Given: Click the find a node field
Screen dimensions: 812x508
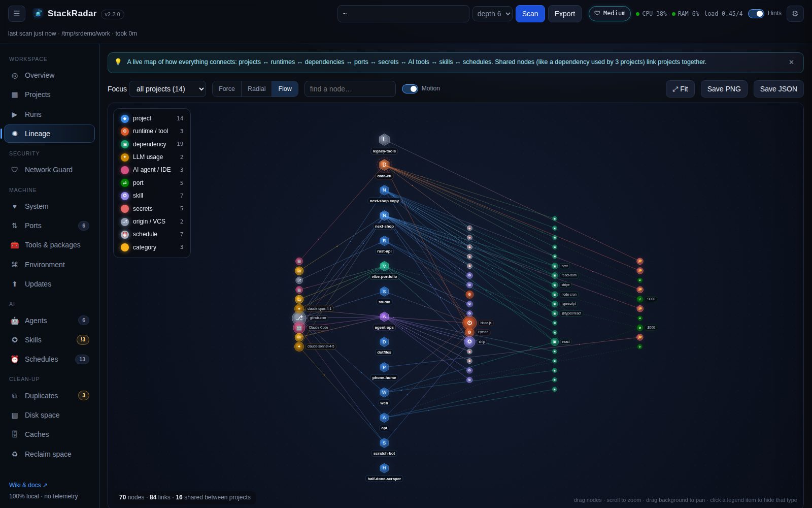Looking at the screenshot, I should [x=350, y=89].
